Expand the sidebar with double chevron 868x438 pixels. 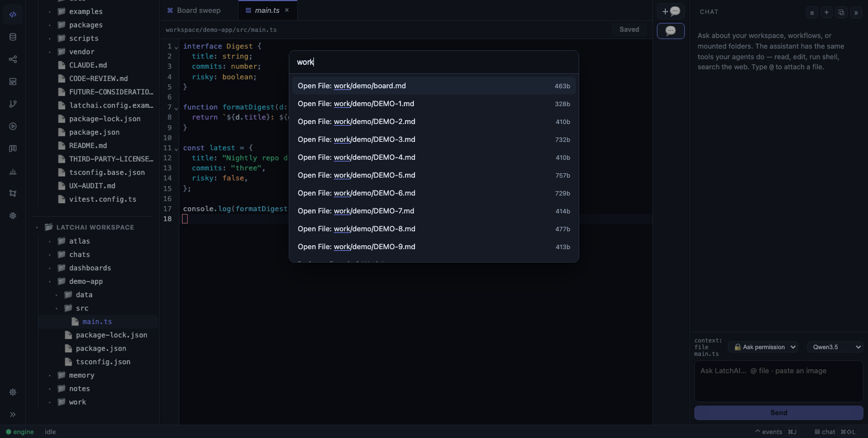[x=13, y=415]
